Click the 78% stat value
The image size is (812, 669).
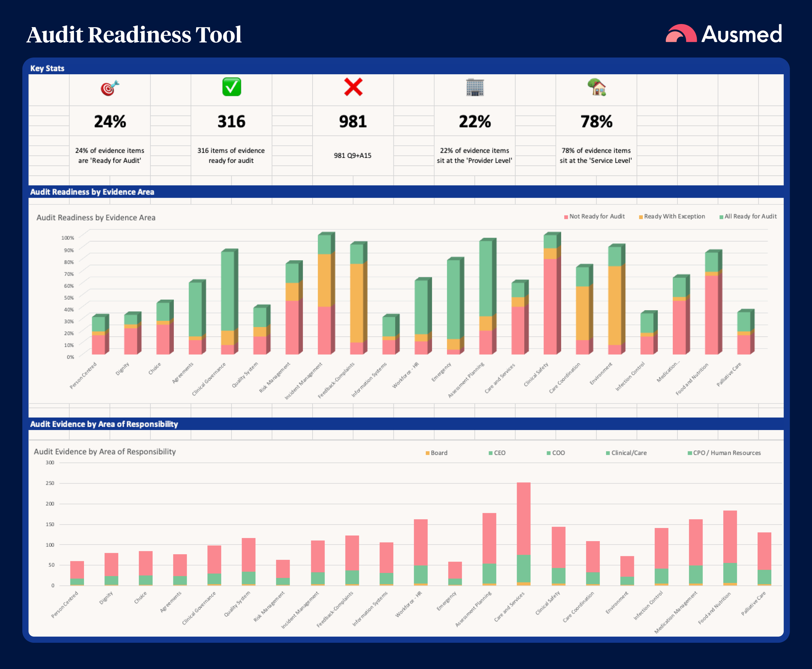click(x=596, y=122)
